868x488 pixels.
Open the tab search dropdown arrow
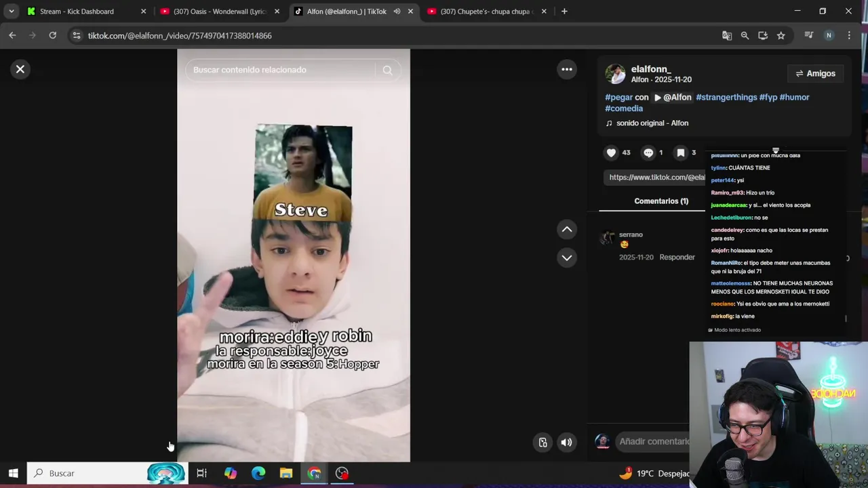[x=12, y=12]
